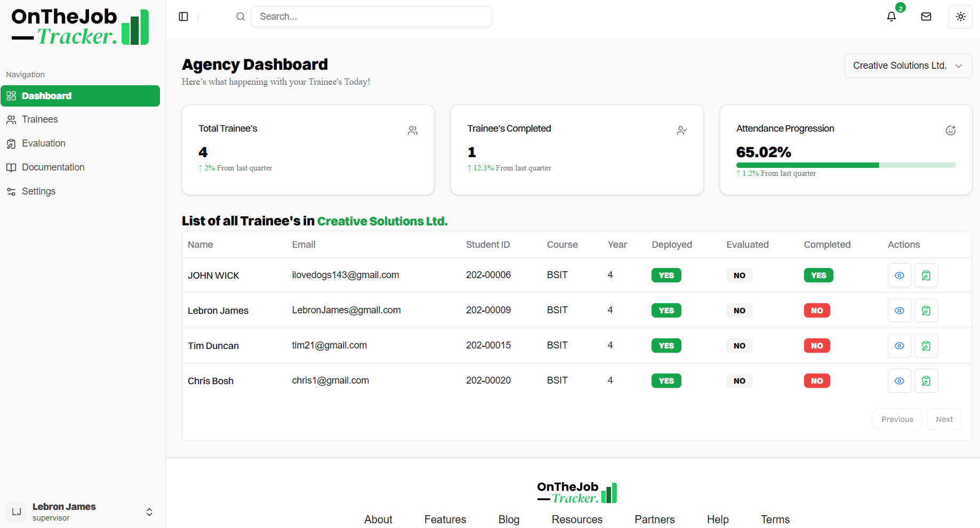Open the Resources footer link

coord(577,519)
